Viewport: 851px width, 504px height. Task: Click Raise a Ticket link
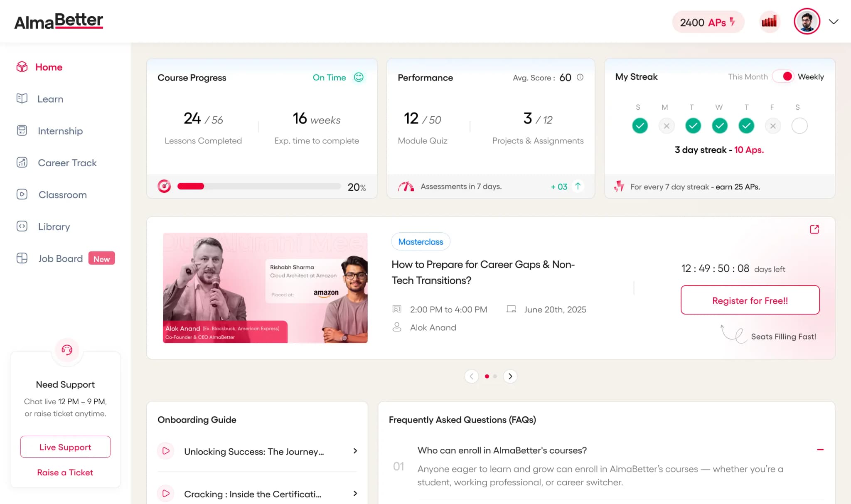[x=65, y=472]
